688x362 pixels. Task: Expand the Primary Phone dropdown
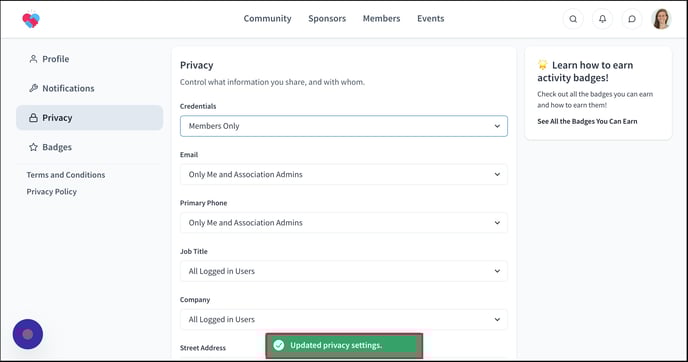pyautogui.click(x=344, y=222)
